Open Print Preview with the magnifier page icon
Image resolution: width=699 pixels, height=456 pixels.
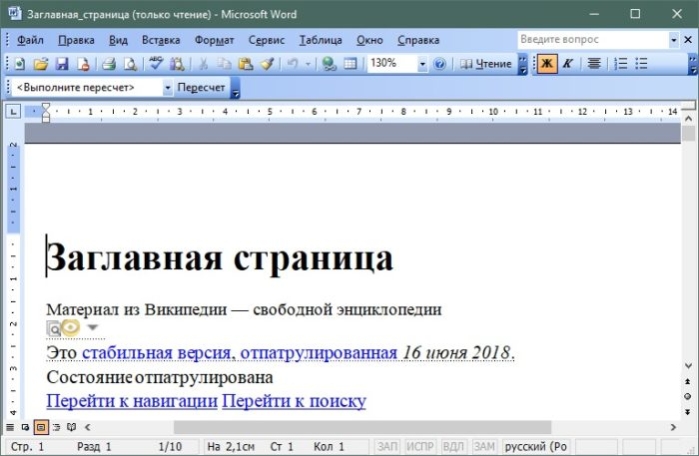pos(130,64)
